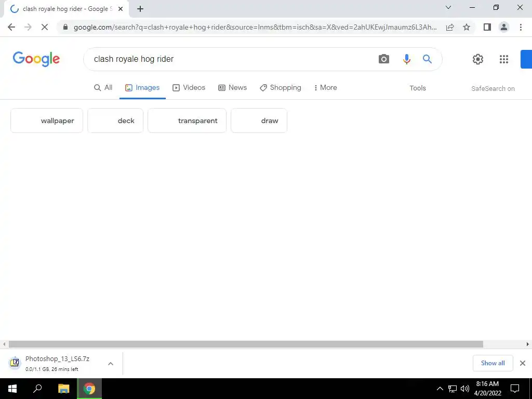Open Google quick settings gear
The height and width of the screenshot is (399, 532).
(x=478, y=59)
